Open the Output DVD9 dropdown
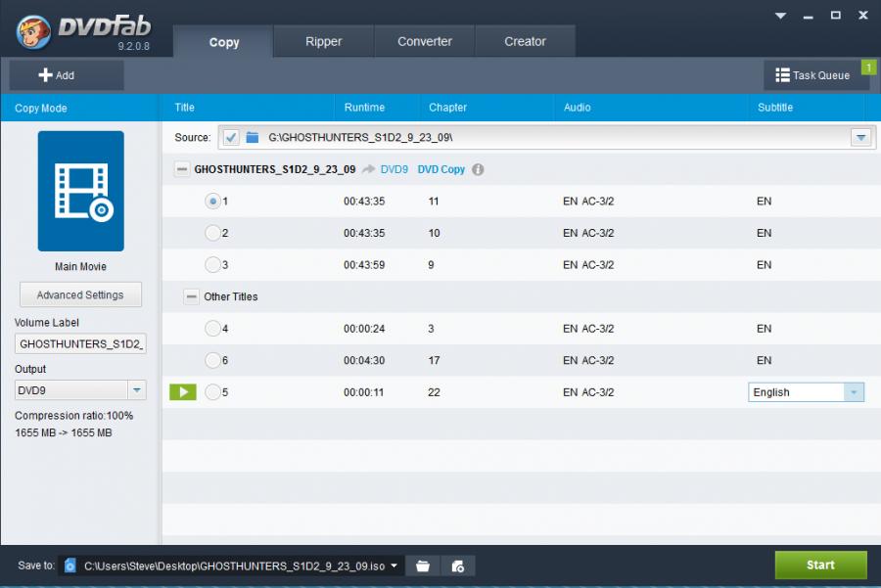 click(138, 390)
